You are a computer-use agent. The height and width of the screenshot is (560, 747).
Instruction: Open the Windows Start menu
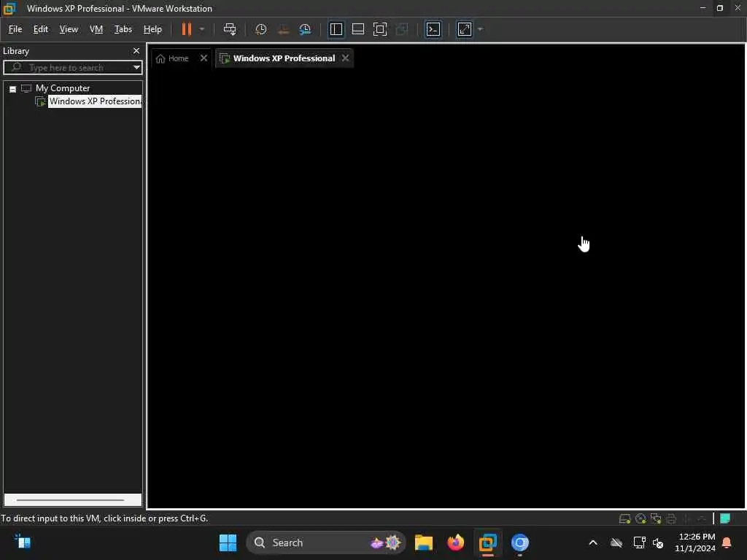[x=228, y=542]
